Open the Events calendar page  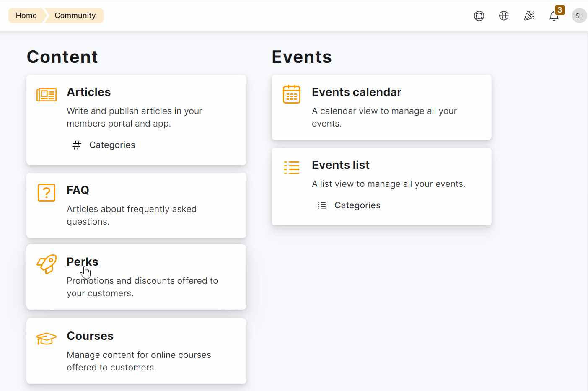click(357, 92)
